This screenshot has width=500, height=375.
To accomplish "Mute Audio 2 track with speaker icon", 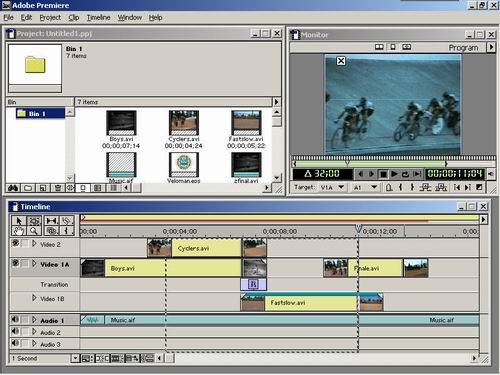I will pos(15,331).
